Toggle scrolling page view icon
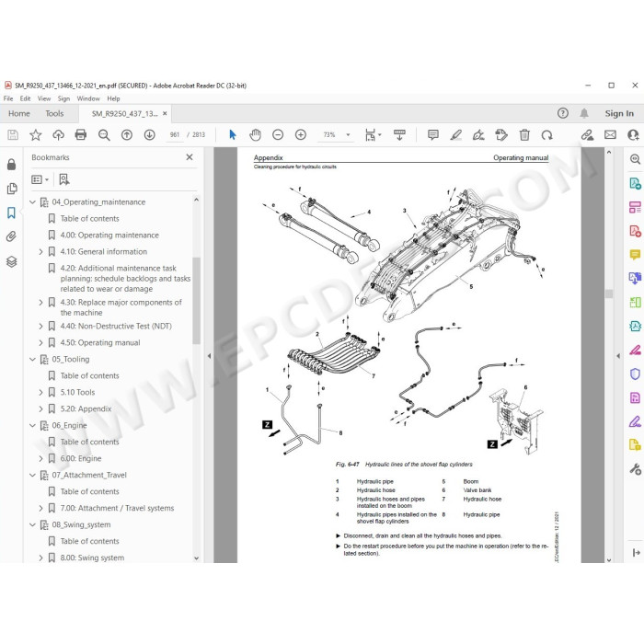Image resolution: width=644 pixels, height=644 pixels. pyautogui.click(x=399, y=134)
